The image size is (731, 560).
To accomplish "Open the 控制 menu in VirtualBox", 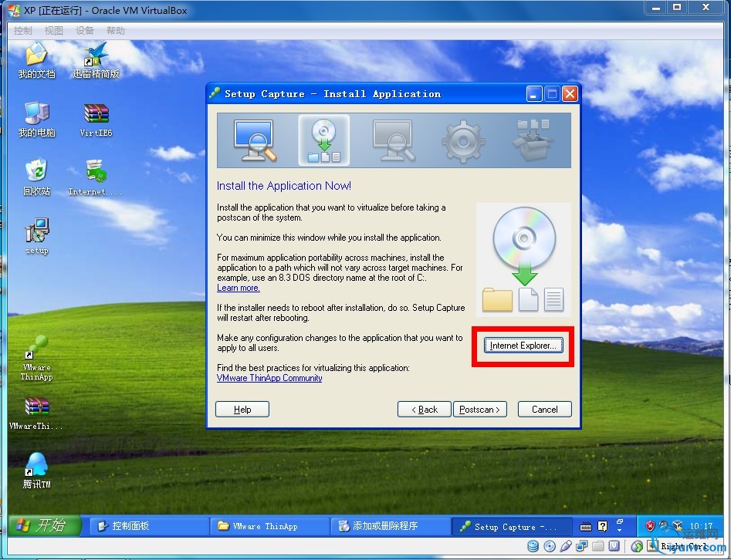I will click(22, 31).
